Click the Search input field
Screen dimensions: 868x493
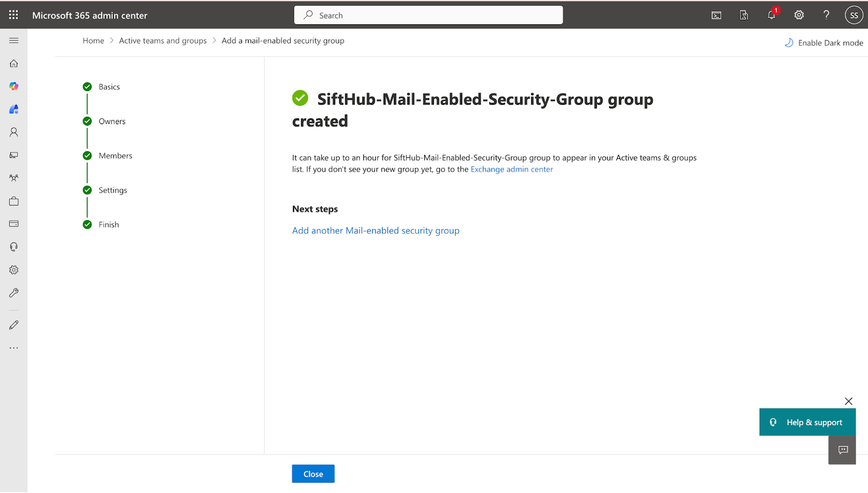pyautogui.click(x=429, y=15)
